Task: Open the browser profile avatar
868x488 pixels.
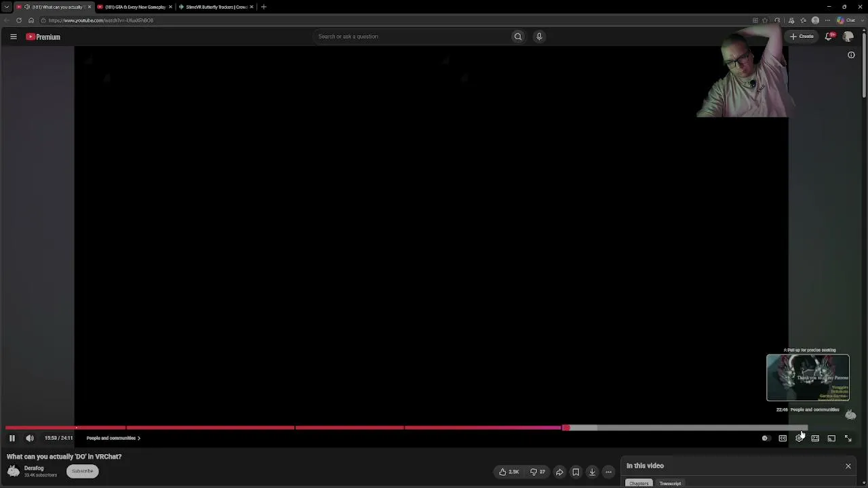Action: click(815, 20)
